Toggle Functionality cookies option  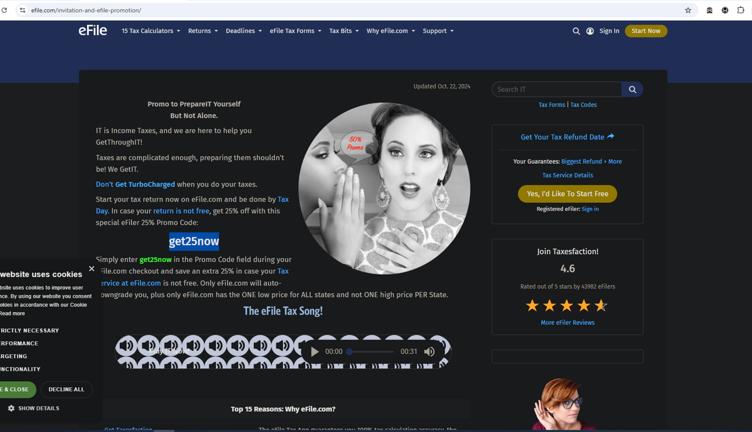tap(20, 369)
